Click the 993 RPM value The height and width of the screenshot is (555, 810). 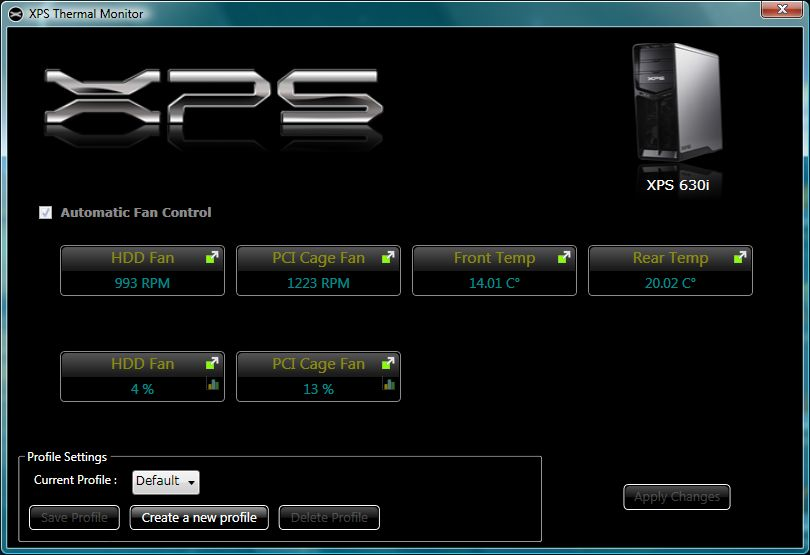142,283
